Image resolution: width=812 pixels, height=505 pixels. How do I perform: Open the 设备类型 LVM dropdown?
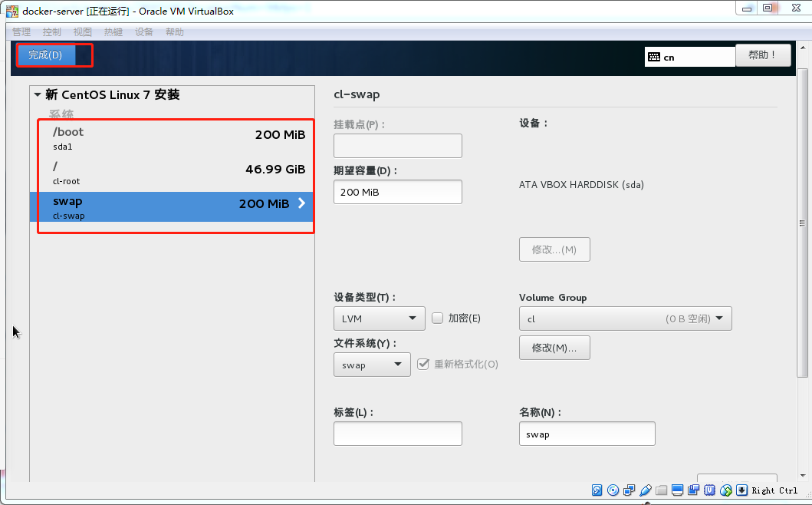[x=379, y=319]
